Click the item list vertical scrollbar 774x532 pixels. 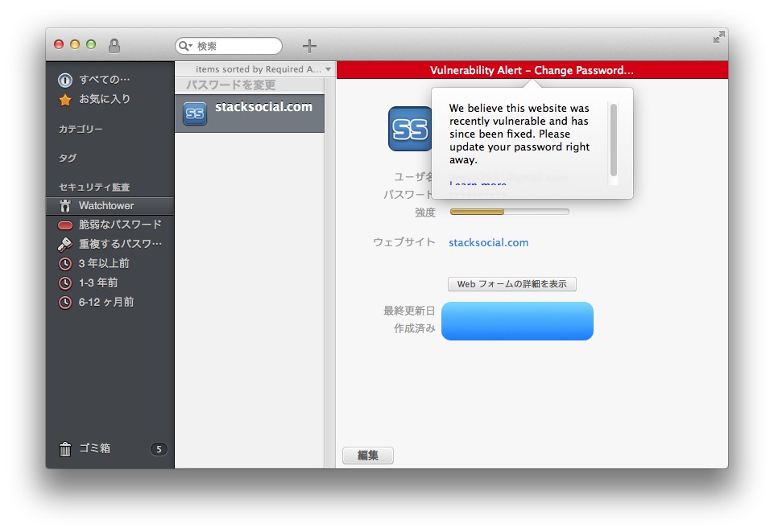tap(330, 273)
